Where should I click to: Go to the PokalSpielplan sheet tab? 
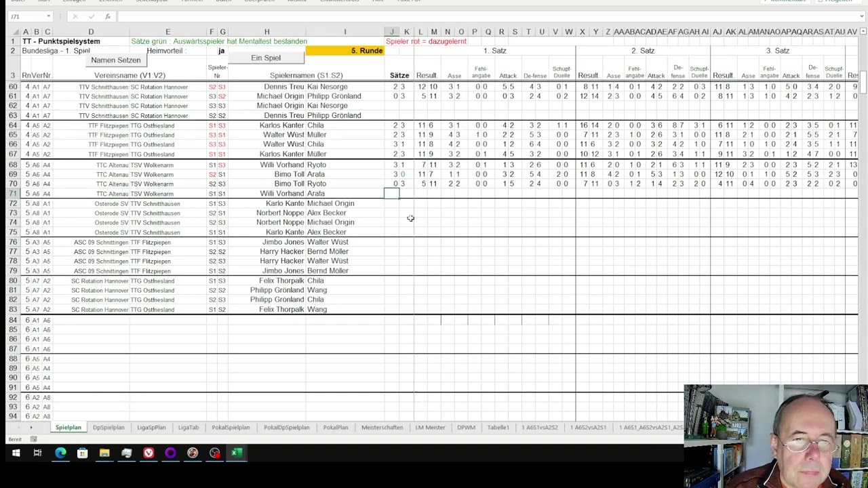[231, 428]
